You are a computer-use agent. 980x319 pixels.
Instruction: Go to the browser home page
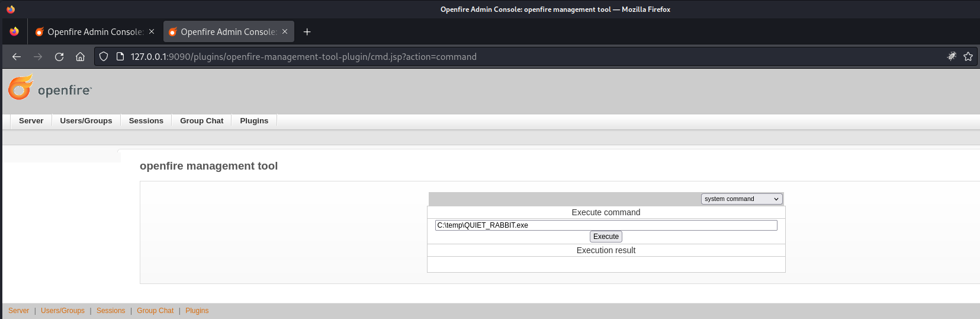pos(81,57)
